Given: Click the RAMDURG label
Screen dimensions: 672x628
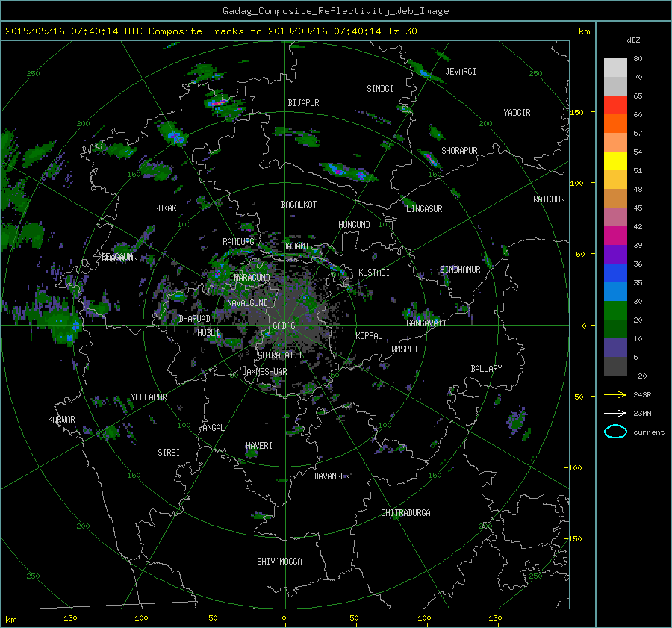Looking at the screenshot, I should (238, 242).
